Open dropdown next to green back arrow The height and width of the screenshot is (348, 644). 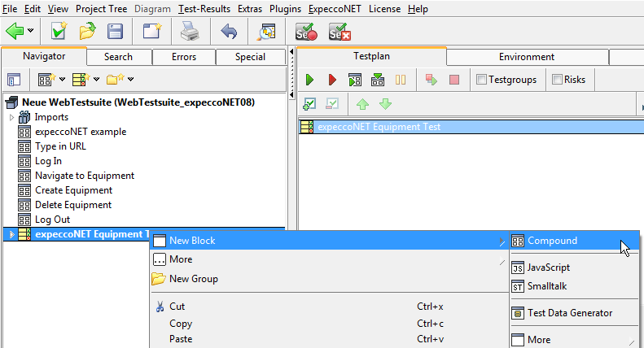[31, 32]
